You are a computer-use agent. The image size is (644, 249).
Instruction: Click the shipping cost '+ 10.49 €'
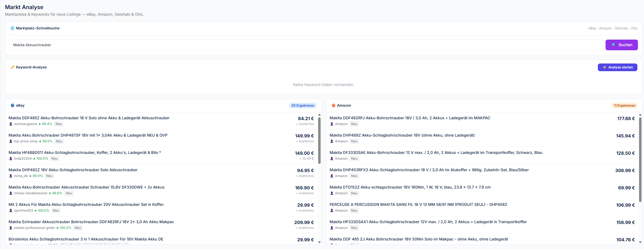click(x=306, y=159)
